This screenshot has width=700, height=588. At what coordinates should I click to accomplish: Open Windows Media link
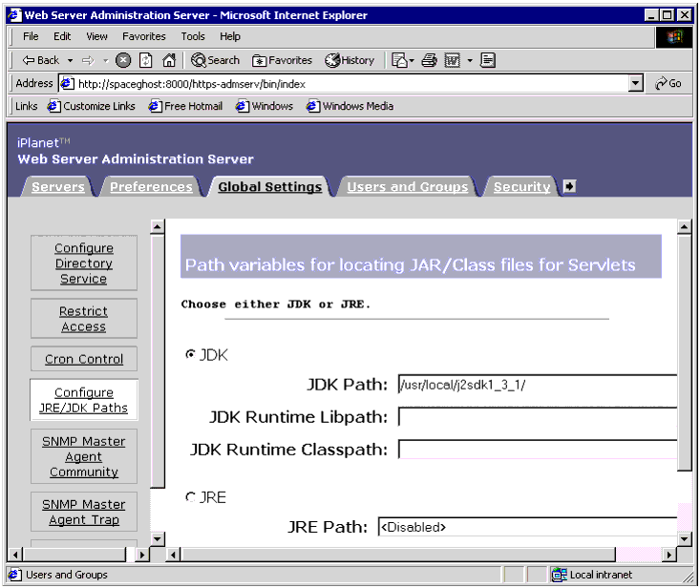tap(350, 106)
